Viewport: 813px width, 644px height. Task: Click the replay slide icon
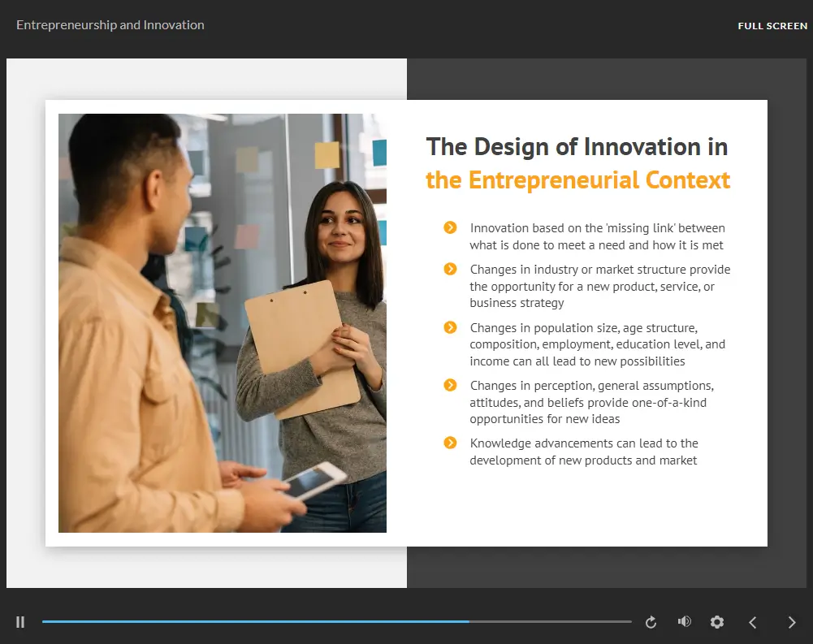(x=651, y=622)
